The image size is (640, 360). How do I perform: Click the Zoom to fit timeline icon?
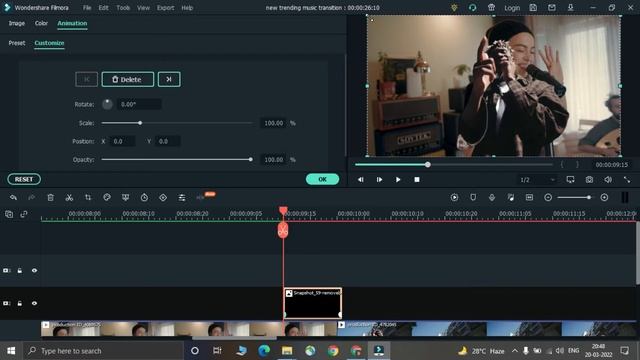[x=529, y=198]
